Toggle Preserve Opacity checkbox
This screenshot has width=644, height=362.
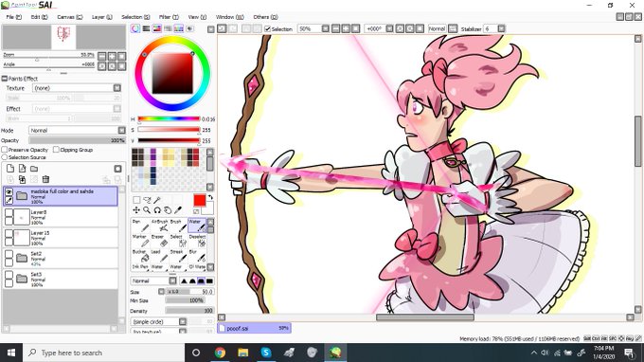coord(5,150)
